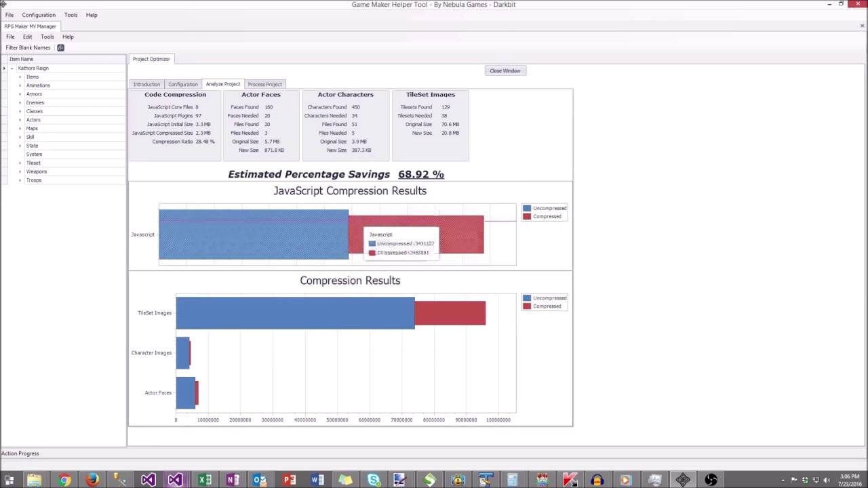Viewport: 868px width, 488px height.
Task: Click Compressed swatch in JavaScript chart legend
Action: click(x=527, y=216)
